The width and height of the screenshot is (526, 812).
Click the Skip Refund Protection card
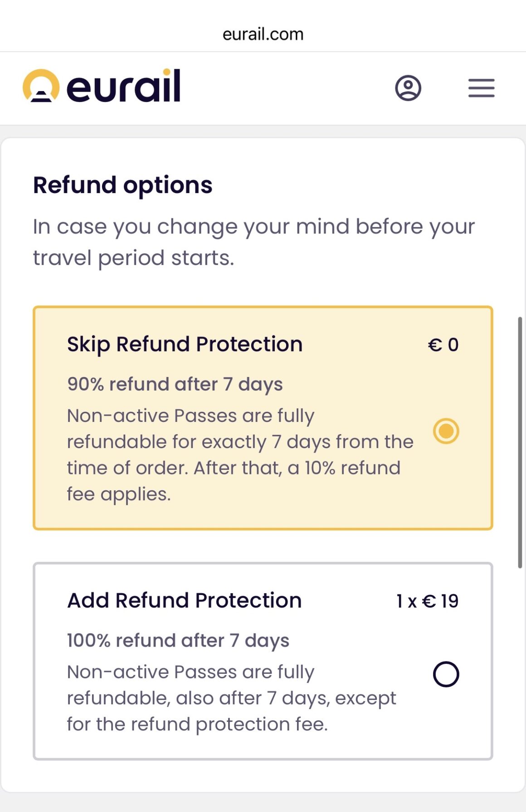(263, 417)
